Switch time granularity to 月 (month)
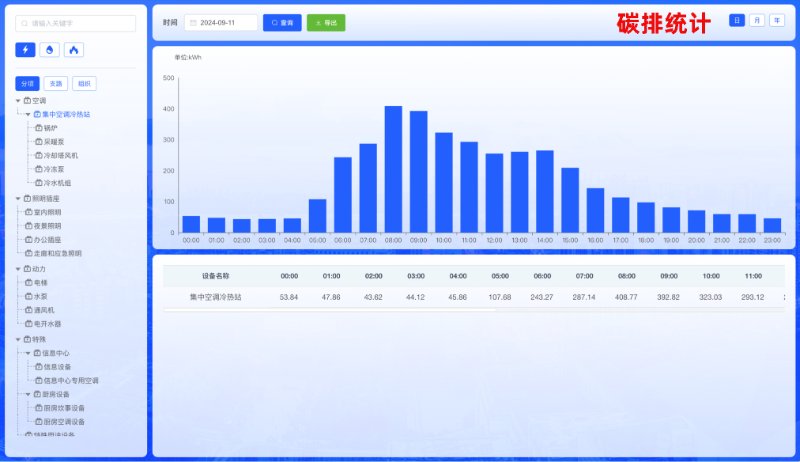 click(757, 20)
